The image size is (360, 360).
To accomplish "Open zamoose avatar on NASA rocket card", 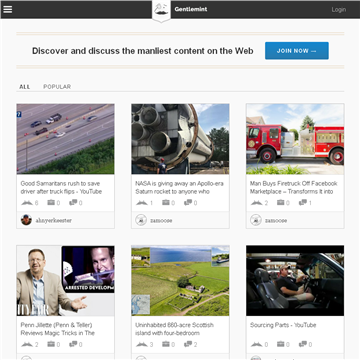I will coord(141,220).
